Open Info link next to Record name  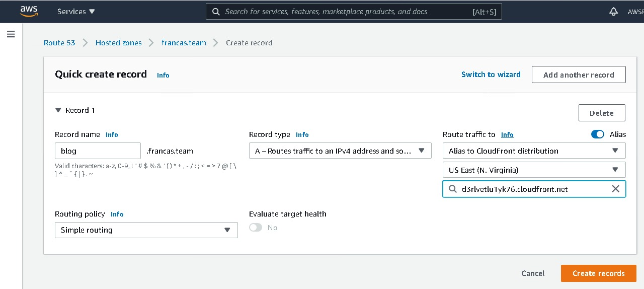pos(112,134)
